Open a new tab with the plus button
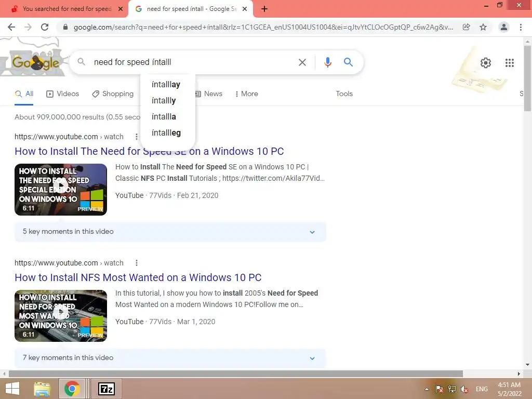The image size is (532, 399). [x=264, y=9]
